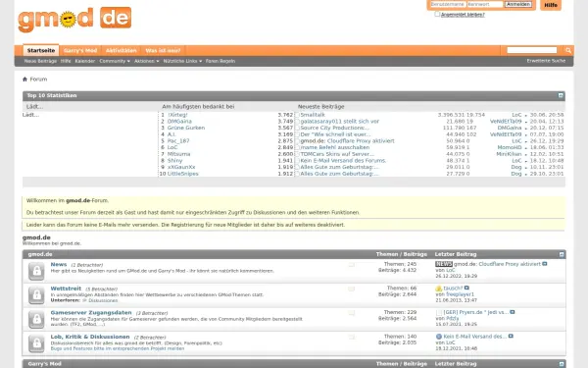Open user profile !Xirteg! in thanks list
This screenshot has width=588, height=368.
point(177,115)
